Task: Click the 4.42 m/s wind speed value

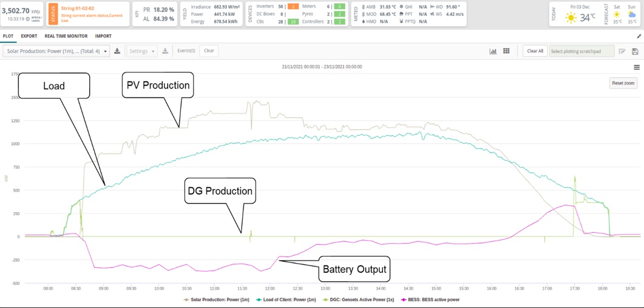Action: 455,14
